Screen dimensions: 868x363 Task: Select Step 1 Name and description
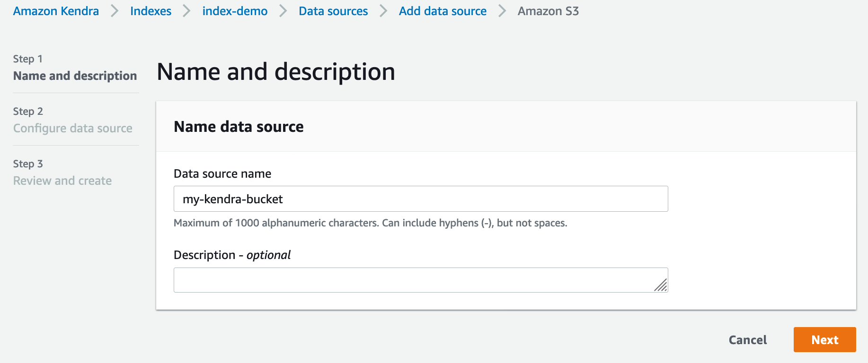pyautogui.click(x=75, y=76)
